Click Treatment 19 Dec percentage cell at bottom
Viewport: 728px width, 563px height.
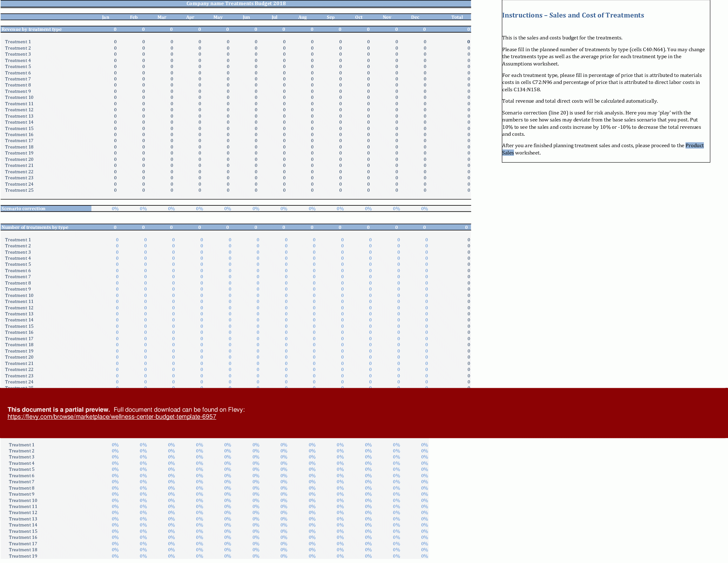pos(424,556)
